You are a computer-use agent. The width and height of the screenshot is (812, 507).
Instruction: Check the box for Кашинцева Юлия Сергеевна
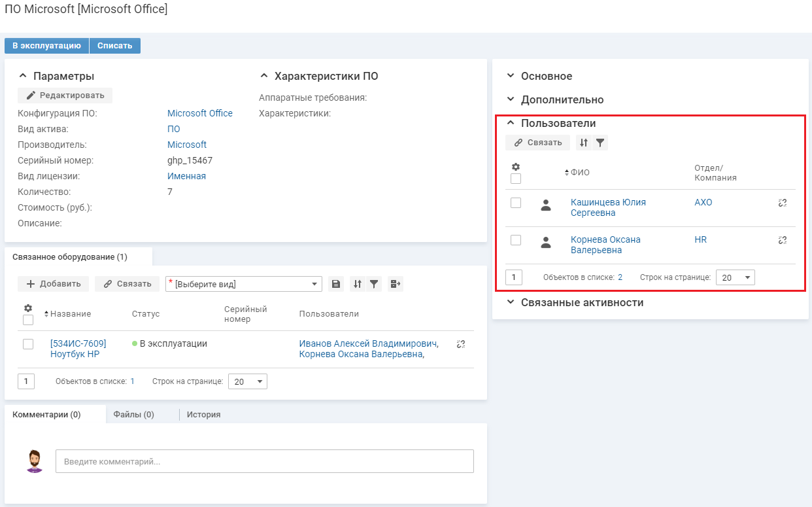pos(516,203)
